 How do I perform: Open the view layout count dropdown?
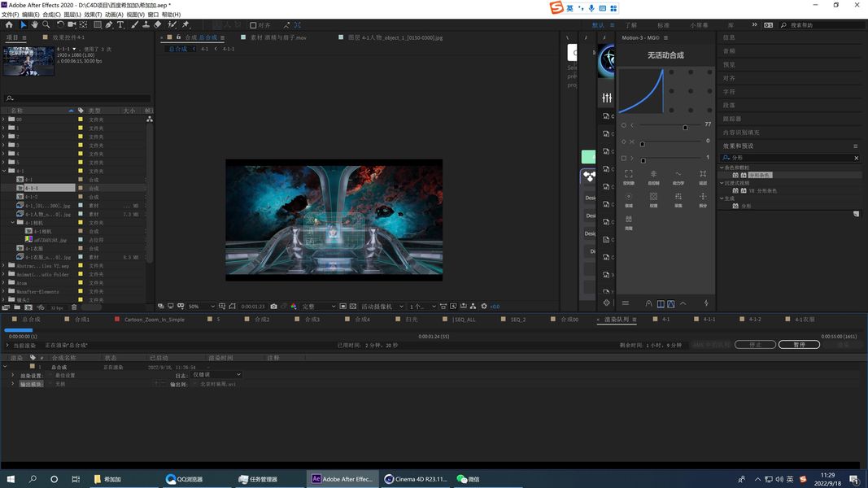click(x=422, y=306)
